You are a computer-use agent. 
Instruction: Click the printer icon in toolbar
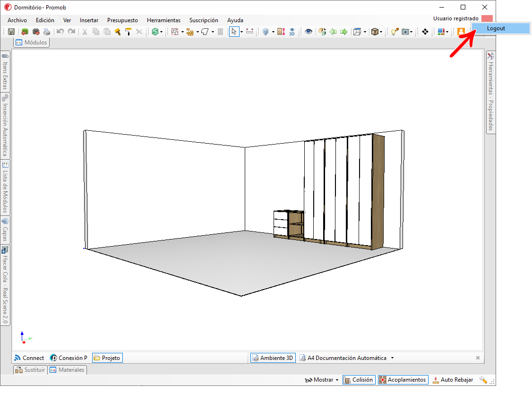point(47,32)
